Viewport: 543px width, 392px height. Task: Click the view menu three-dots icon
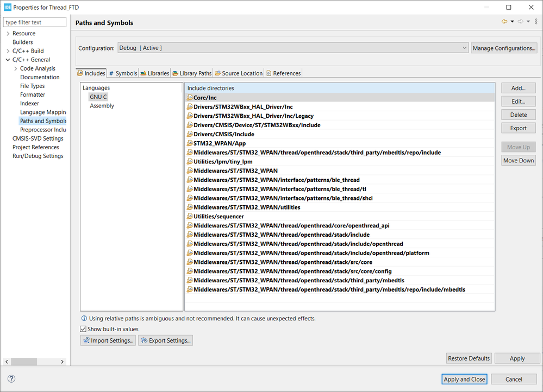[x=536, y=22]
